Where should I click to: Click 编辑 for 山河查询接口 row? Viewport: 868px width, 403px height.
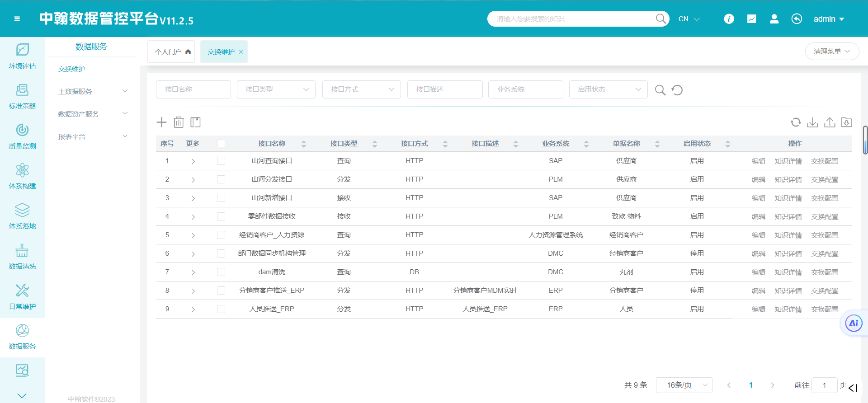pos(759,161)
